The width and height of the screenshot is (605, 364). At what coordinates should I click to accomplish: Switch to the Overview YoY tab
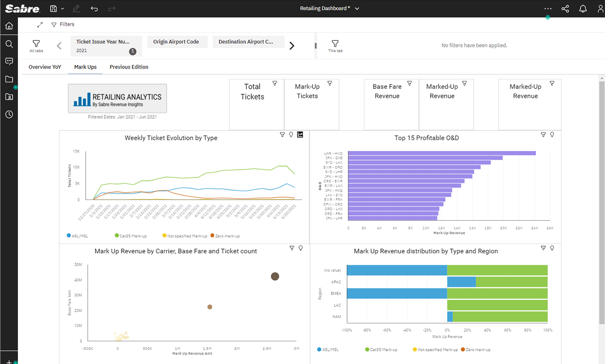(x=45, y=67)
